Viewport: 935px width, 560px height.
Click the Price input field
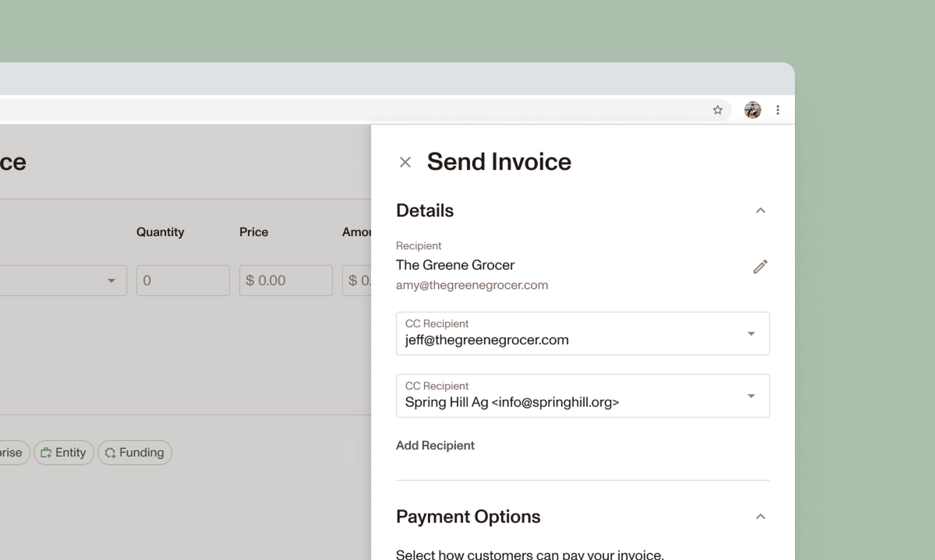pyautogui.click(x=286, y=280)
